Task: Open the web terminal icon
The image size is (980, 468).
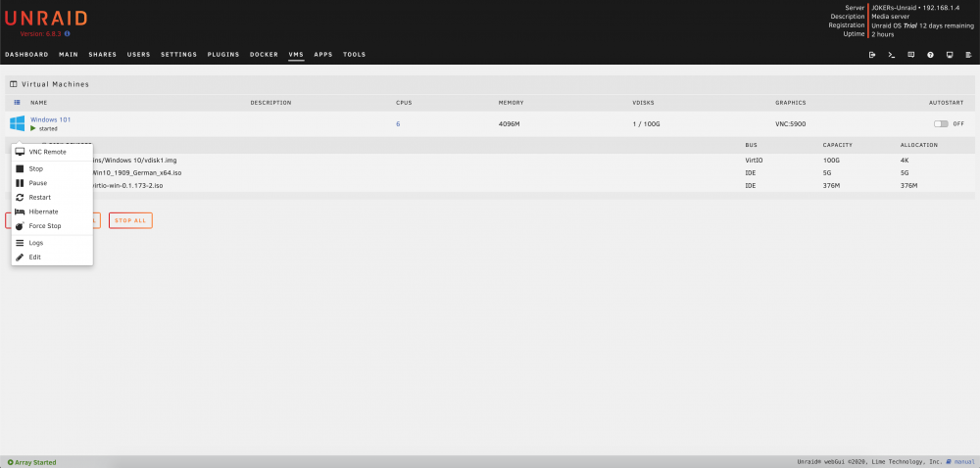Action: (892, 55)
